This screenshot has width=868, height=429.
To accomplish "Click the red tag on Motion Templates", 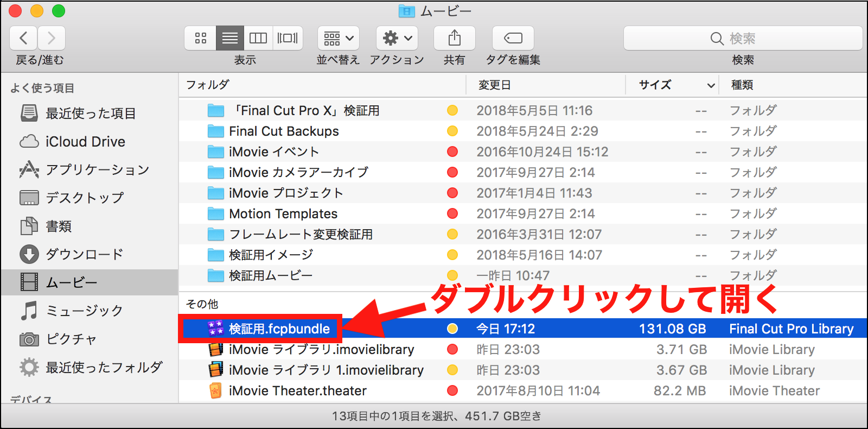I will point(452,213).
